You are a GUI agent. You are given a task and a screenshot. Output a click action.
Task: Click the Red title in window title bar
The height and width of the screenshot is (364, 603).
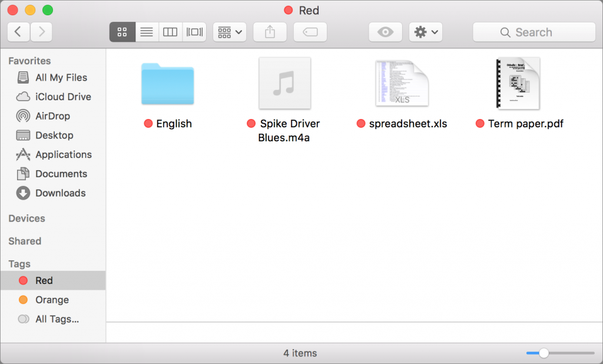[309, 11]
